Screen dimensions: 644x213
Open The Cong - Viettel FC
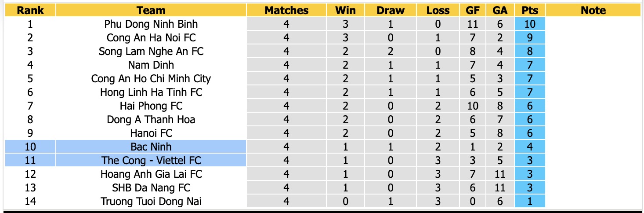click(x=151, y=161)
